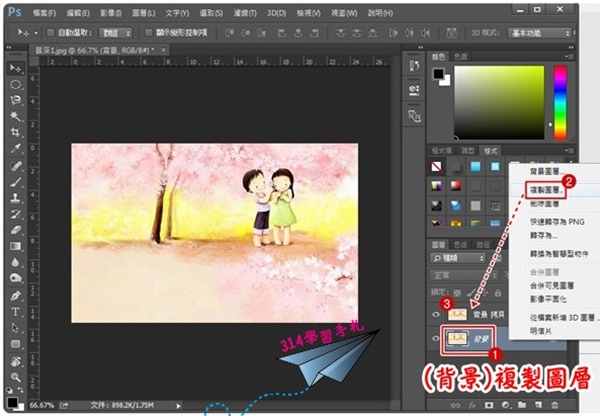Enable the auto-select (自動選取) checkbox
The width and height of the screenshot is (600, 416).
(x=50, y=33)
